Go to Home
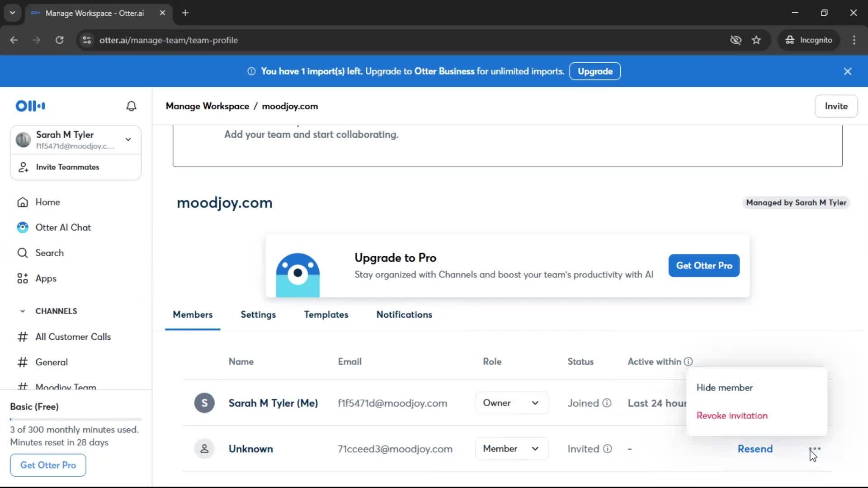868x488 pixels. pyautogui.click(x=47, y=202)
